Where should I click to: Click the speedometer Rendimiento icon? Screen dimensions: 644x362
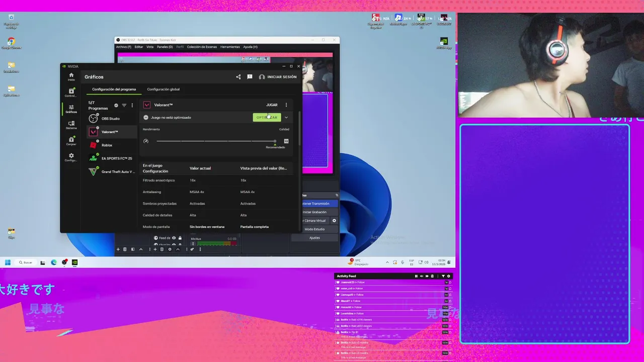pyautogui.click(x=146, y=141)
